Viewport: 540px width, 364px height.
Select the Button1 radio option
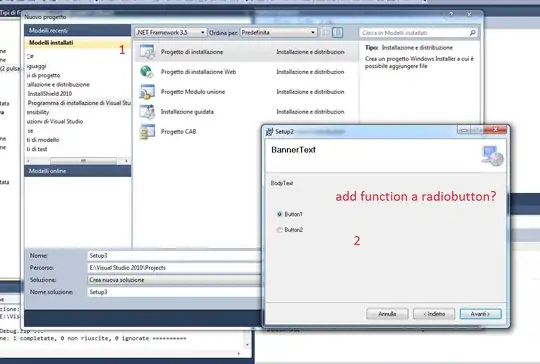coord(280,214)
